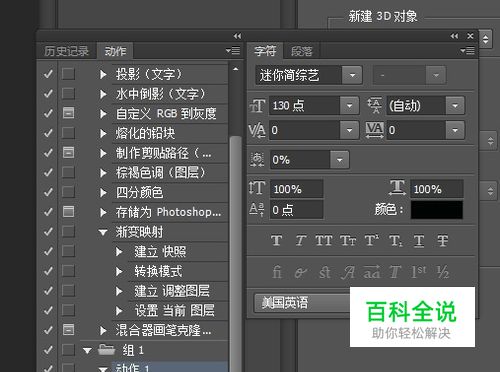The width and height of the screenshot is (500, 372).
Task: Switch to the 历史记录 tab
Action: click(x=66, y=51)
